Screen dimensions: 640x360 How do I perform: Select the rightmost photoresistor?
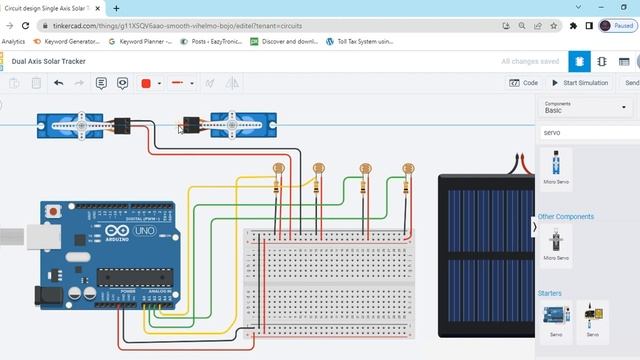click(408, 168)
